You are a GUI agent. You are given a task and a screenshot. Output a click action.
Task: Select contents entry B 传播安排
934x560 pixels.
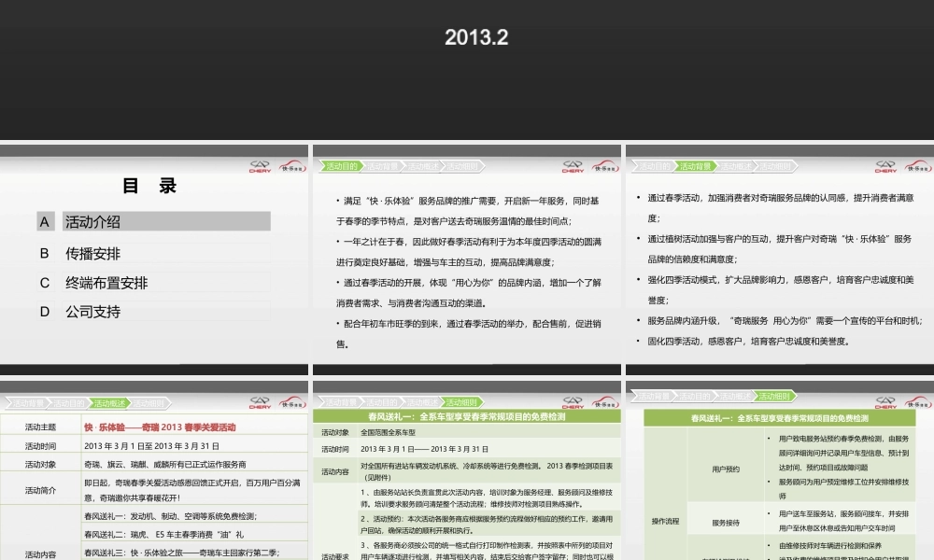pyautogui.click(x=154, y=254)
